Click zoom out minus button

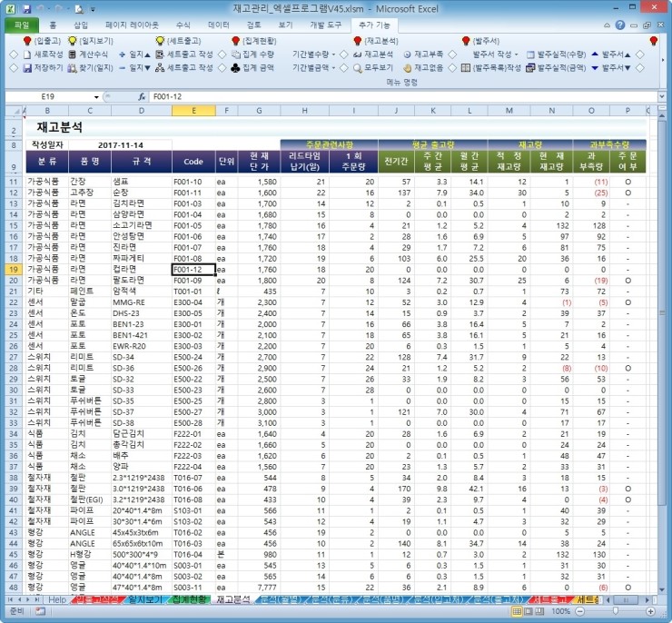[579, 611]
